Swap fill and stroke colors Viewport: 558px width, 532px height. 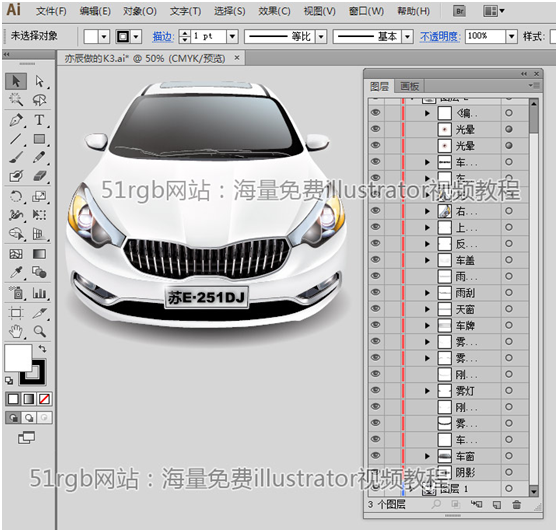pos(42,349)
